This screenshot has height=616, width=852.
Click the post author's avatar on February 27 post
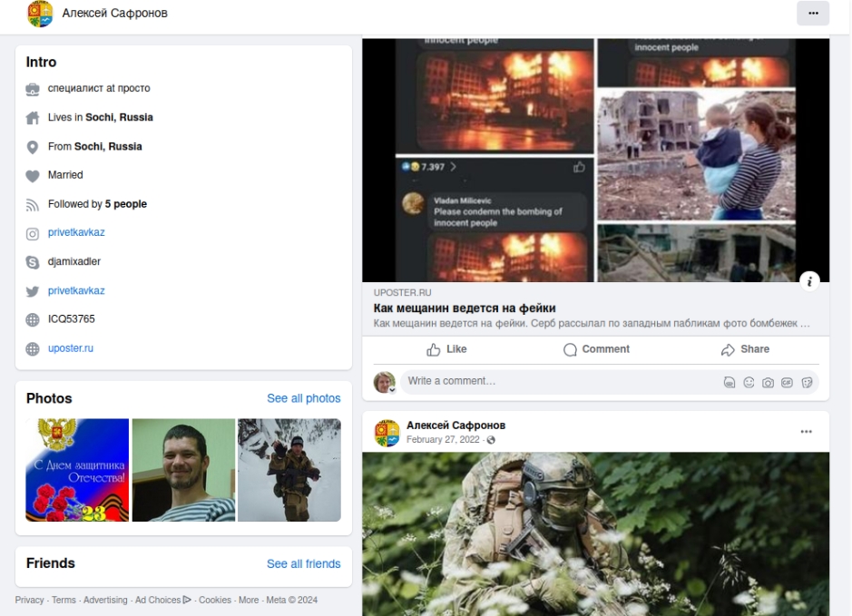[387, 433]
